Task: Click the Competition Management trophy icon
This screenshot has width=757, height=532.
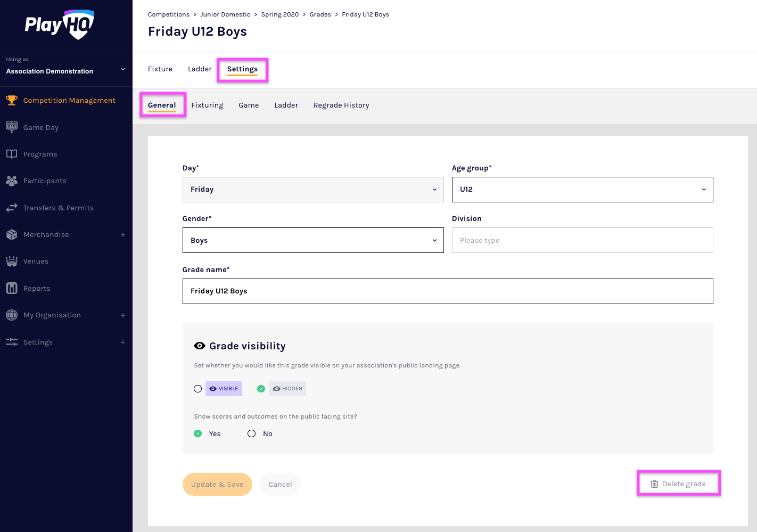Action: tap(12, 100)
